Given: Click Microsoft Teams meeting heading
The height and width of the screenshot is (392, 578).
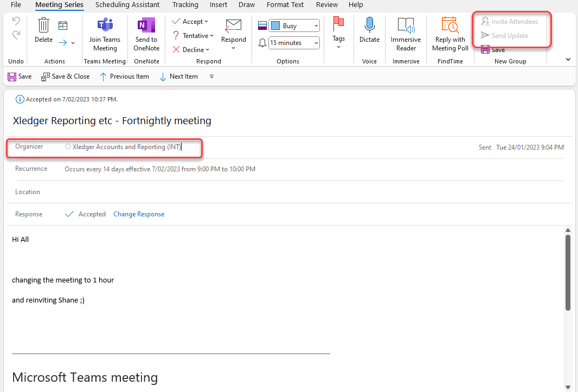Looking at the screenshot, I should click(x=85, y=377).
